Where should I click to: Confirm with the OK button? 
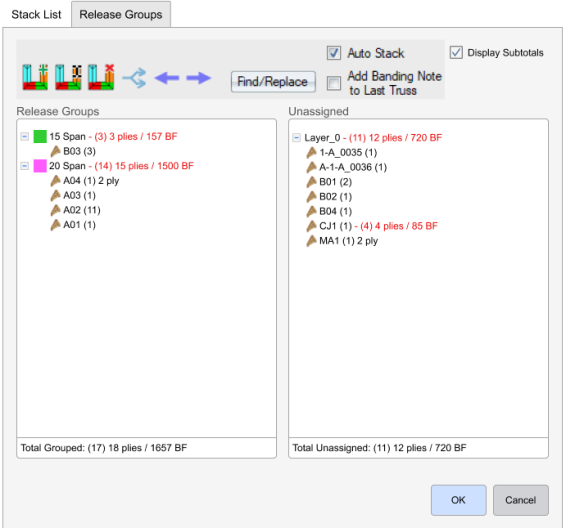coord(458,500)
